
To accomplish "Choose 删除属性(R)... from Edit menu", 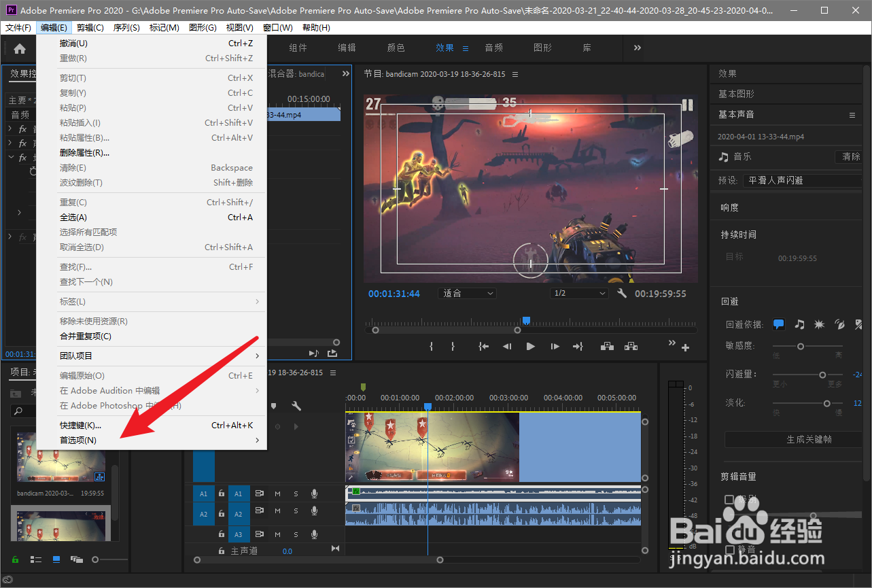I will pyautogui.click(x=152, y=152).
